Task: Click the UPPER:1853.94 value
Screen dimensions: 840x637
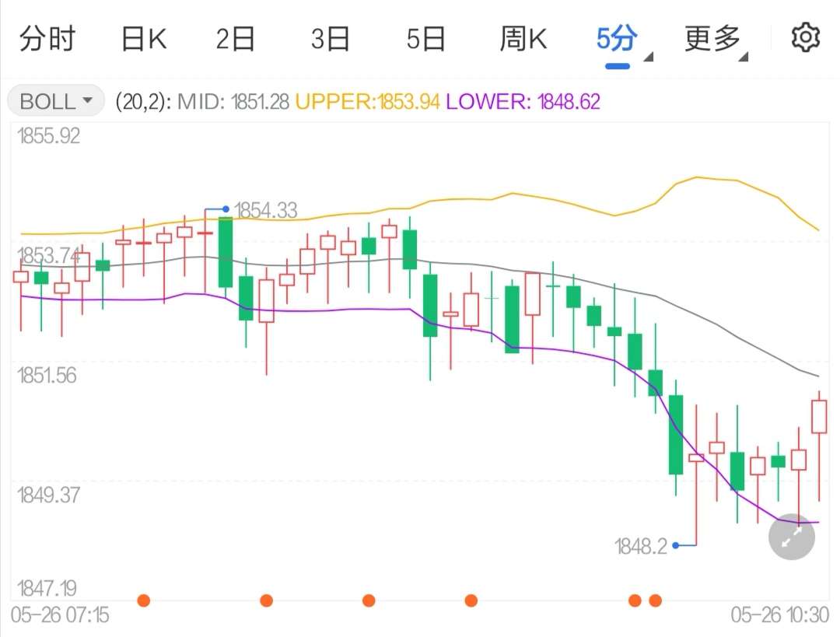Action: click(367, 101)
